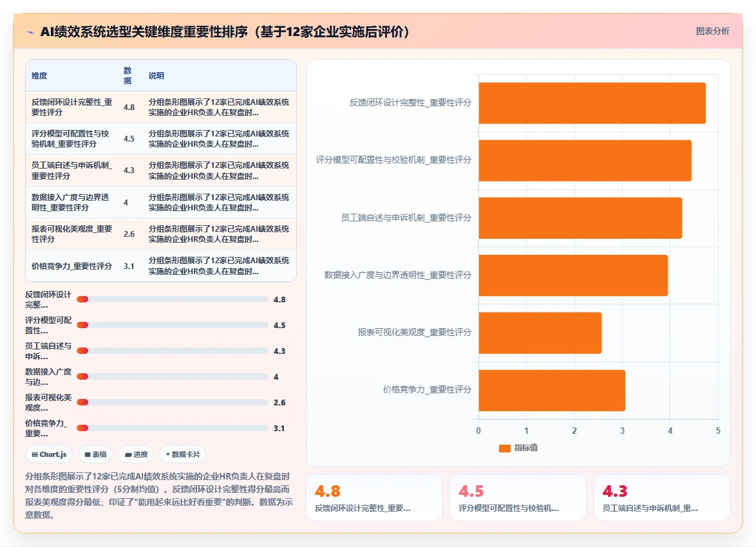This screenshot has height=547, width=756.
Task: Click the 3.1 value in the table
Action: 129,266
